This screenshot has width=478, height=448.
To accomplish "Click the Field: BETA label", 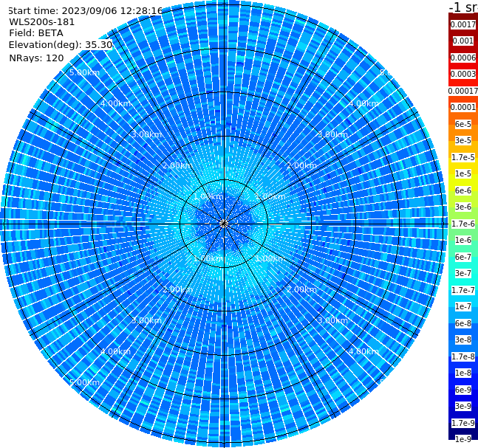I will tap(36, 33).
